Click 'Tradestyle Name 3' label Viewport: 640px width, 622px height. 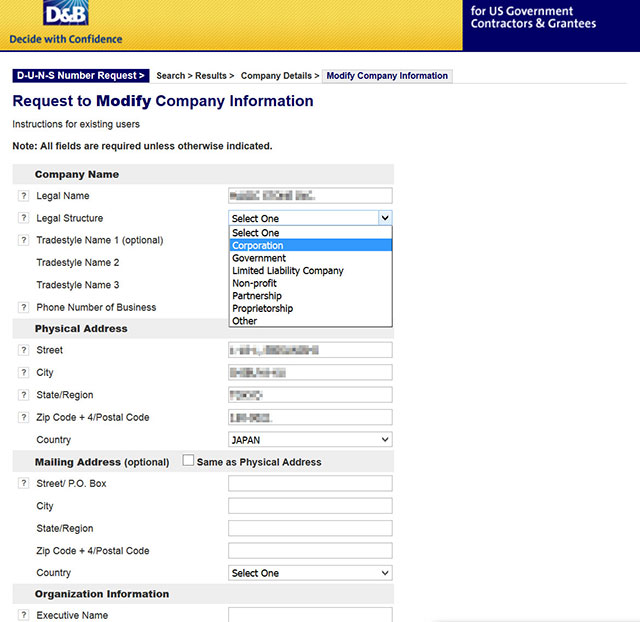78,285
